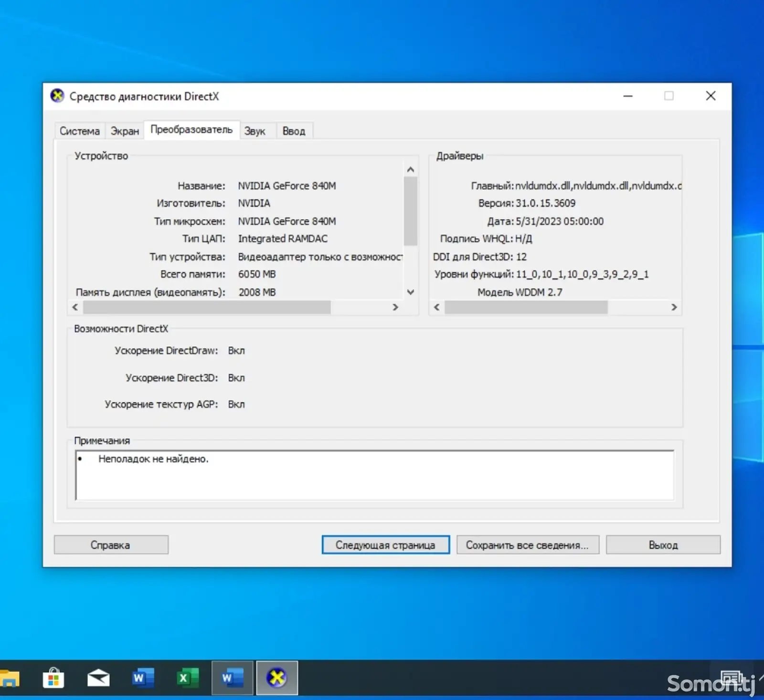Click the horizontal scrollbar thumb in Устройство
The image size is (764, 700).
207,307
